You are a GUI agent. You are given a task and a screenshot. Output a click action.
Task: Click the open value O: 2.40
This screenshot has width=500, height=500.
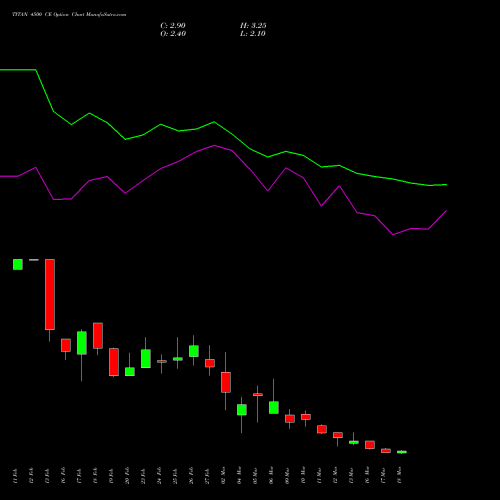173,34
